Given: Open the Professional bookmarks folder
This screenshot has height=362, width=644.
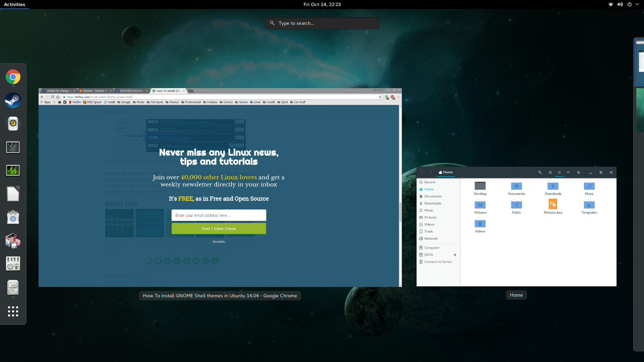Looking at the screenshot, I should pos(191,102).
